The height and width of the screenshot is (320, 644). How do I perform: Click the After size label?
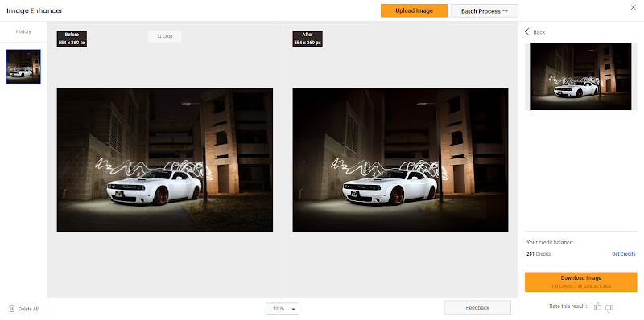click(308, 39)
